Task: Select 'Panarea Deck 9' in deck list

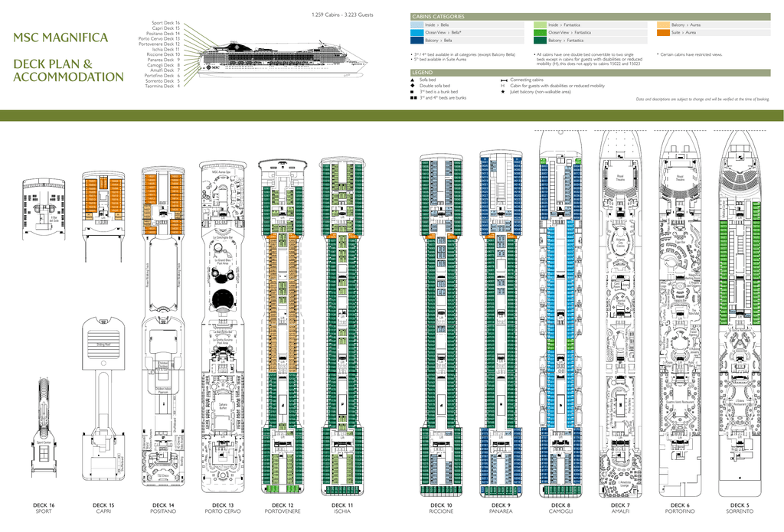Action: coord(164,60)
